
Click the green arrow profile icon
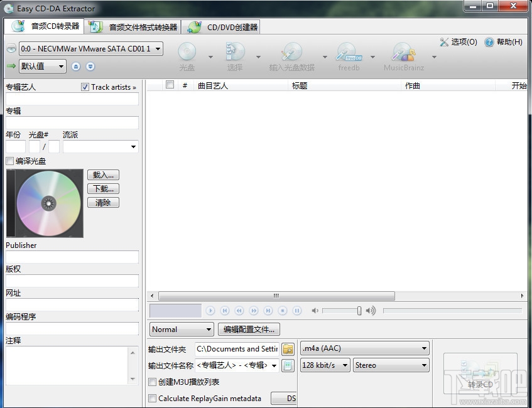[11, 66]
